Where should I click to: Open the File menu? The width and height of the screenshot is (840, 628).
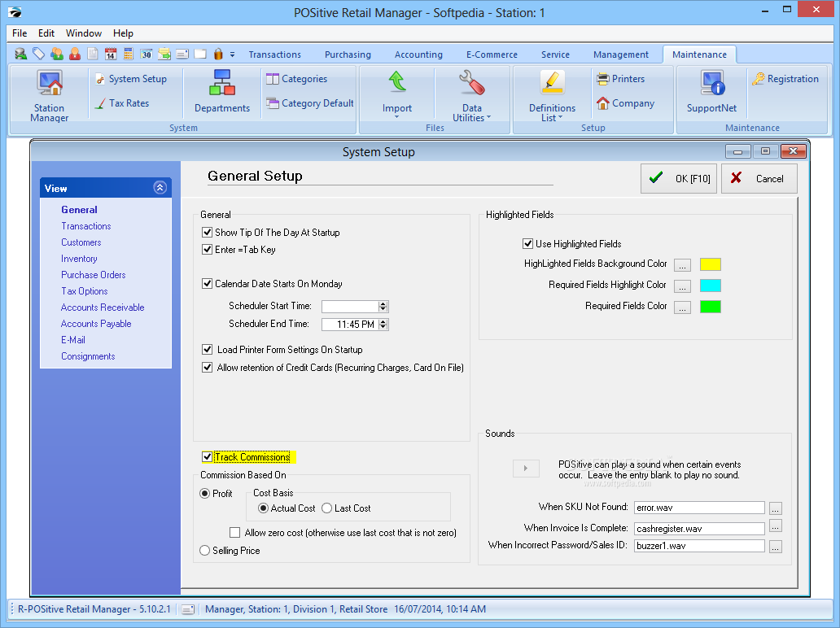[20, 33]
